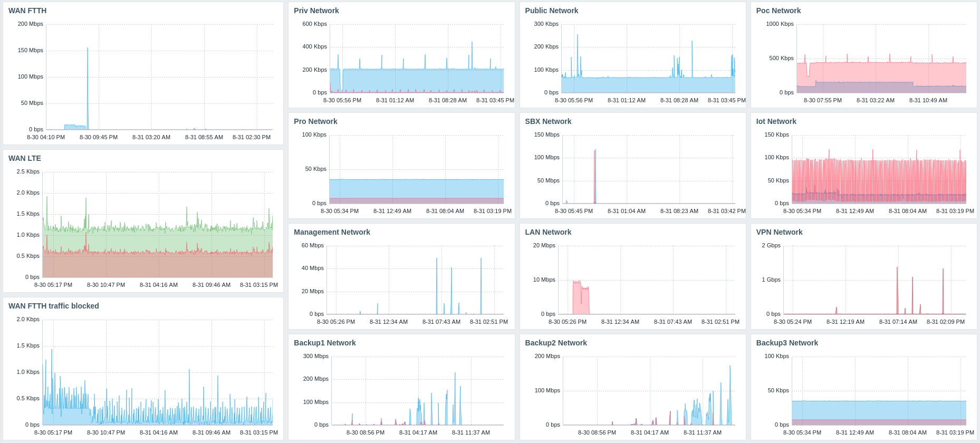This screenshot has width=980, height=443.
Task: Click the blue filled area in Pro Network graph
Action: 417,189
